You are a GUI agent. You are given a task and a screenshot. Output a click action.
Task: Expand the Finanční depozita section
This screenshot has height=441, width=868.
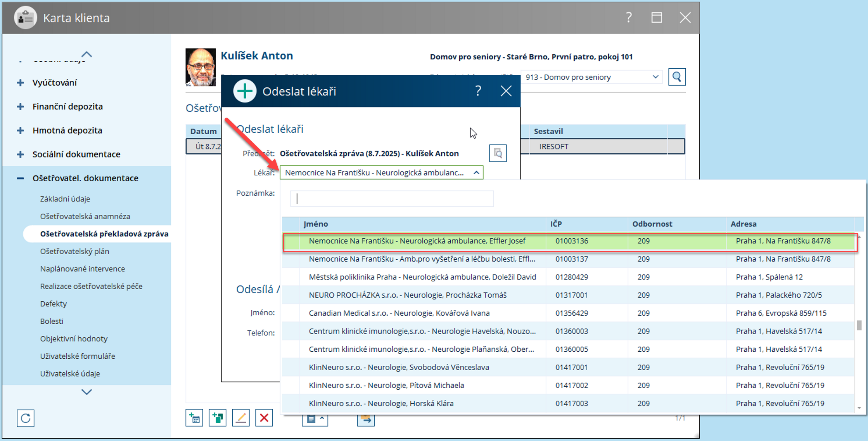pos(20,106)
